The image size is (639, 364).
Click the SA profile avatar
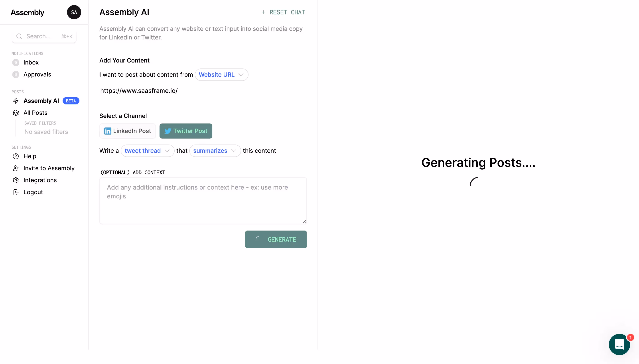click(74, 12)
